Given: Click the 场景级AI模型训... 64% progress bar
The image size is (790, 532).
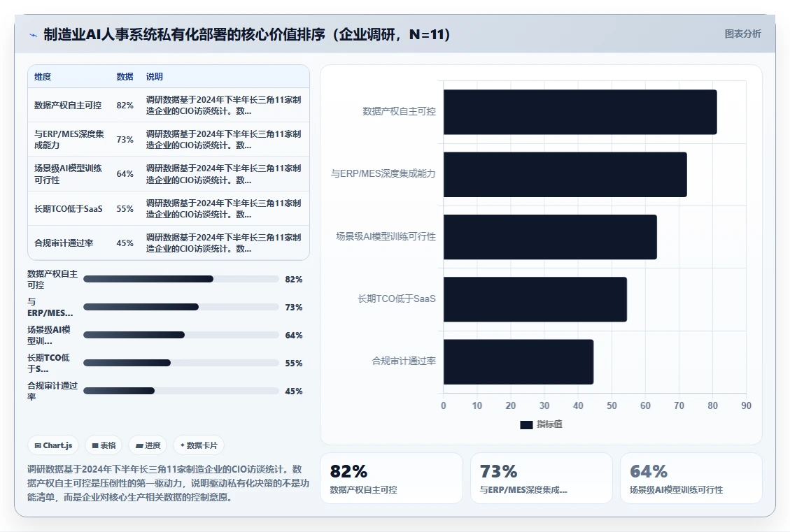Looking at the screenshot, I should [x=181, y=335].
